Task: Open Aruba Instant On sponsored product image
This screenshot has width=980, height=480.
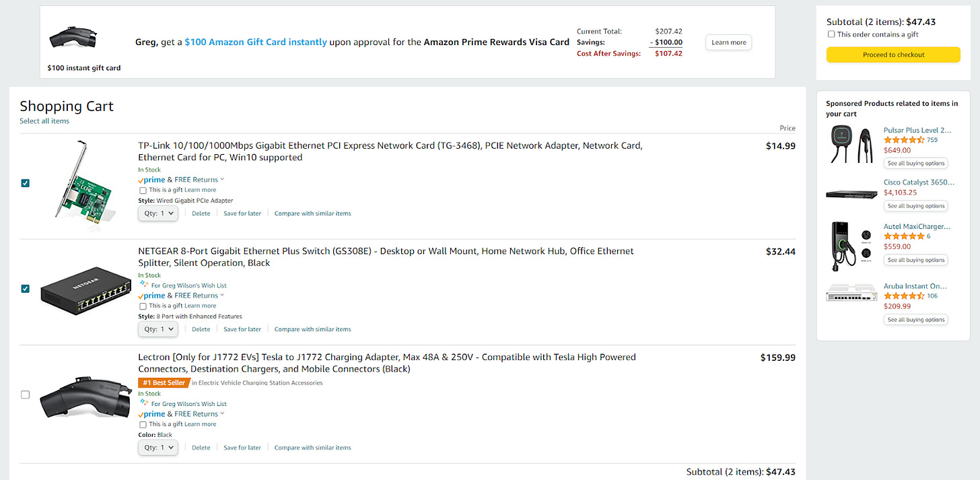Action: tap(852, 294)
